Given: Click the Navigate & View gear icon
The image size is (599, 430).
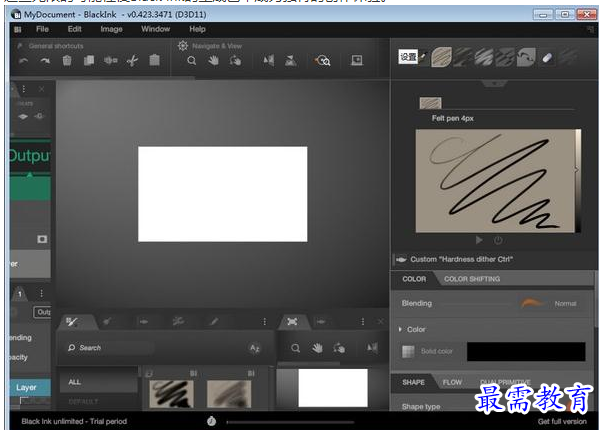Looking at the screenshot, I should click(x=183, y=46).
